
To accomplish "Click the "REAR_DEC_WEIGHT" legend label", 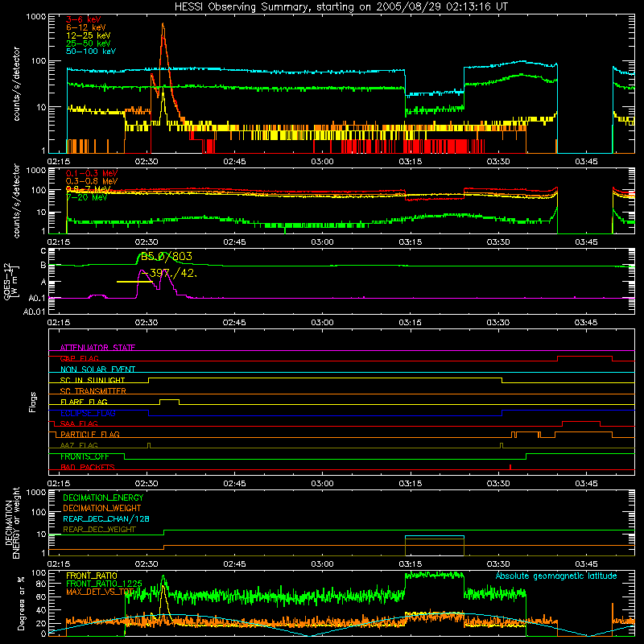I will (x=99, y=530).
